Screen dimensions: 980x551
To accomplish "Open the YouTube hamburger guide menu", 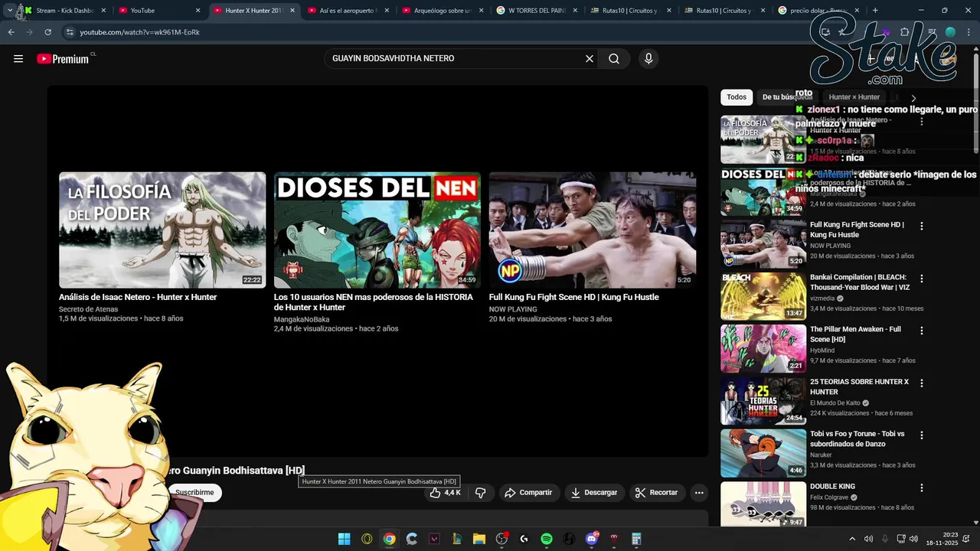I will pyautogui.click(x=18, y=59).
